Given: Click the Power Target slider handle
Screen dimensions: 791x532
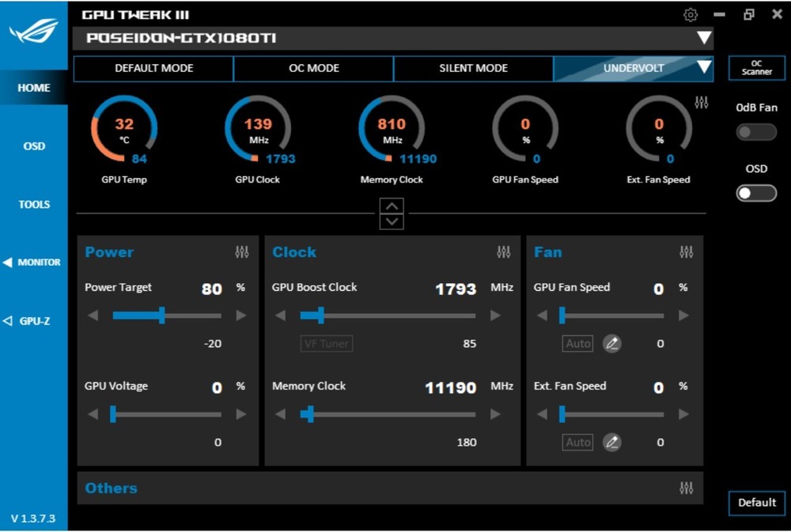Looking at the screenshot, I should point(162,315).
